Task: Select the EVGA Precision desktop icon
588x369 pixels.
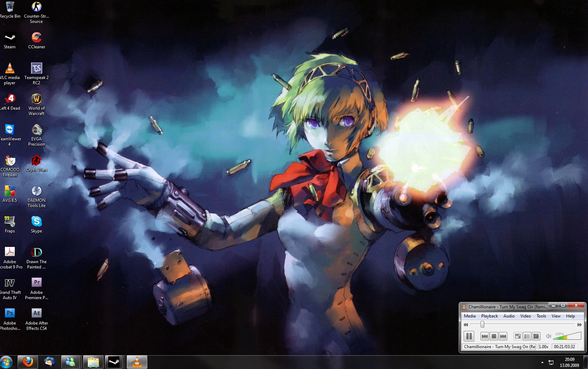Action: pos(36,135)
